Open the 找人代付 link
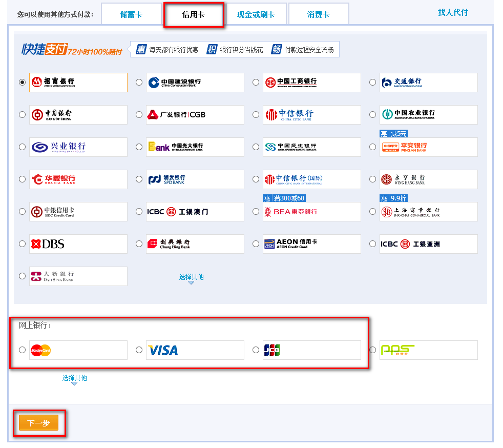This screenshot has width=503, height=448. (453, 12)
